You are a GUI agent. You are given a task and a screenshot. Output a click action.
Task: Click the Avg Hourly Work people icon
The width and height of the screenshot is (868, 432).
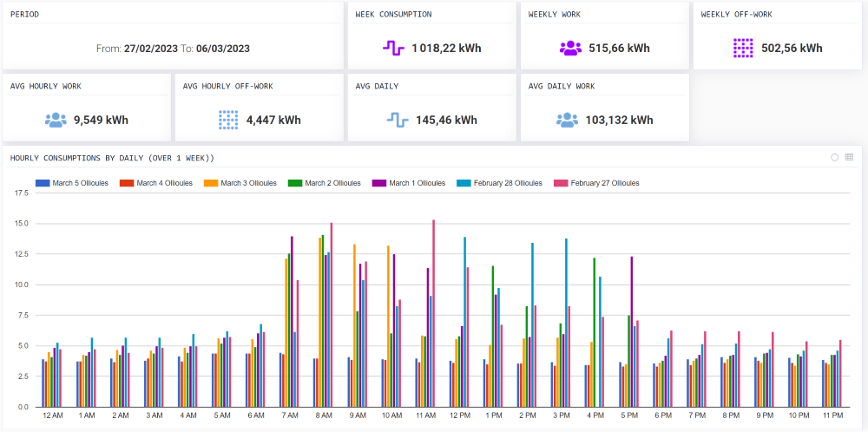[56, 120]
